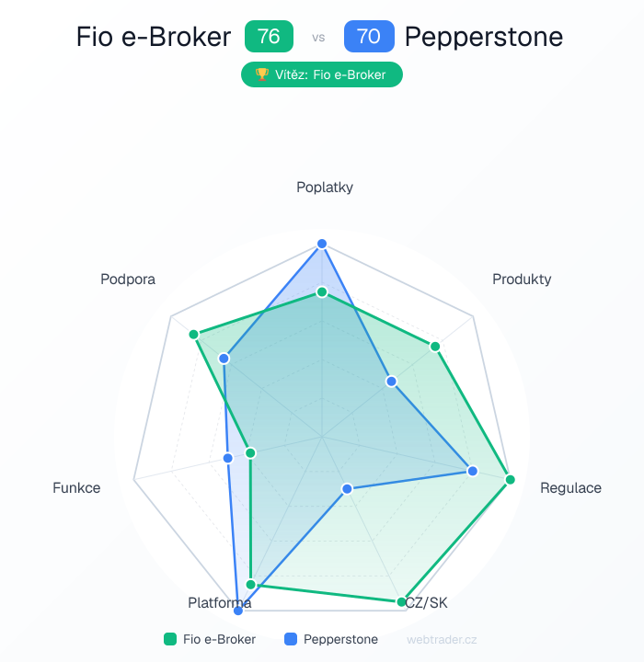
Task: Click the blue Pepperstone legend swatch
Action: pyautogui.click(x=291, y=639)
